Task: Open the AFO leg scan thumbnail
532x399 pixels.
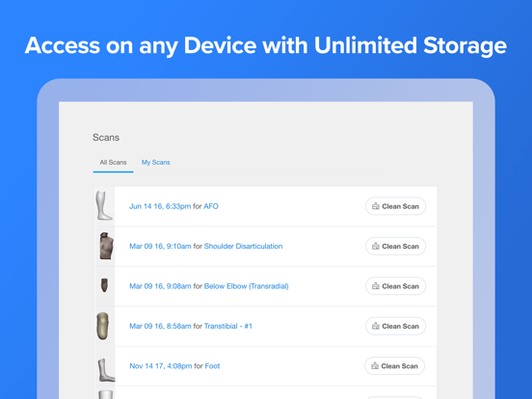Action: pyautogui.click(x=104, y=206)
